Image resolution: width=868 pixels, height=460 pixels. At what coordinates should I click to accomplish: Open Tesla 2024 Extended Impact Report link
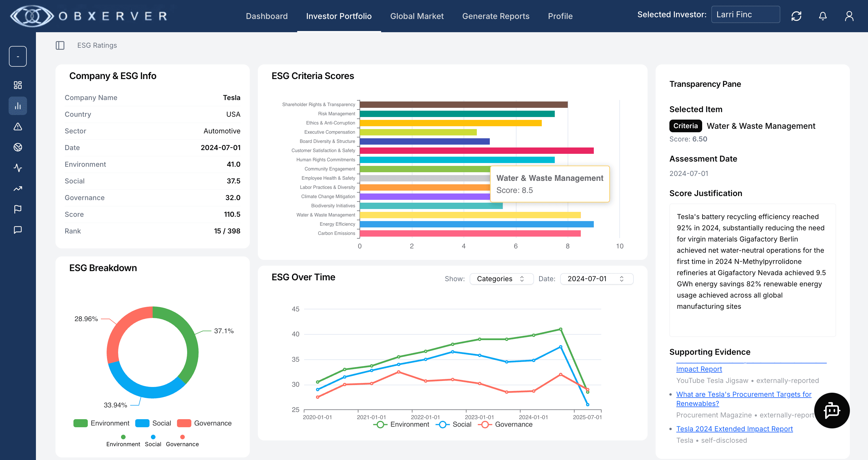tap(735, 428)
